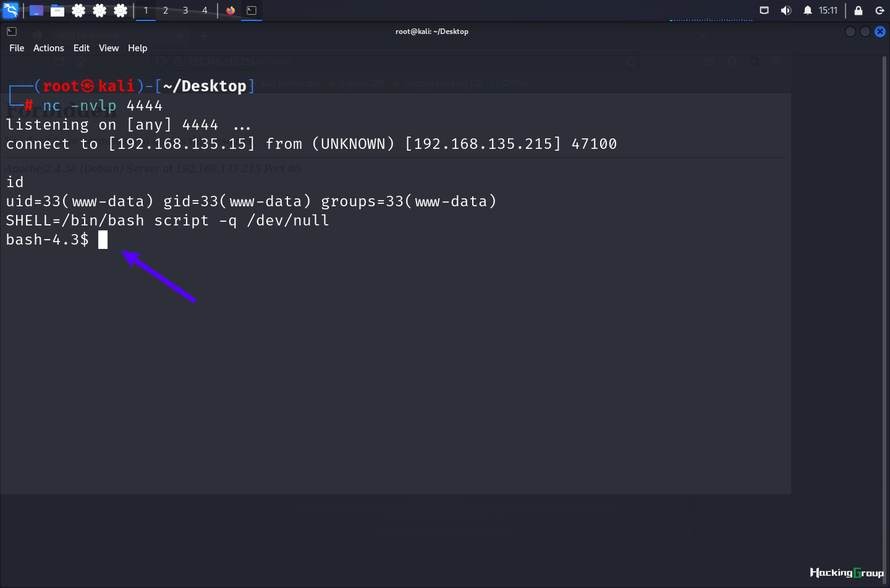Image resolution: width=890 pixels, height=588 pixels.
Task: Open the terminal window menu icon in title bar
Action: 12,31
